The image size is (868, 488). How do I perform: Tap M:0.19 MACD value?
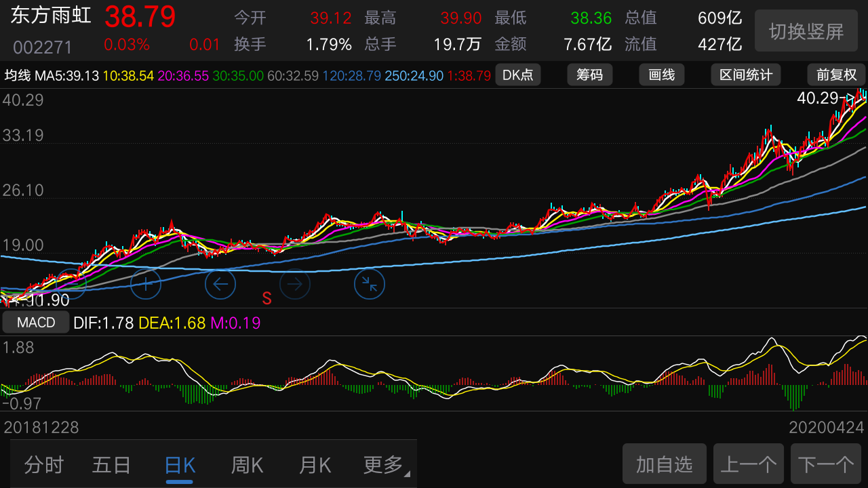tap(235, 323)
